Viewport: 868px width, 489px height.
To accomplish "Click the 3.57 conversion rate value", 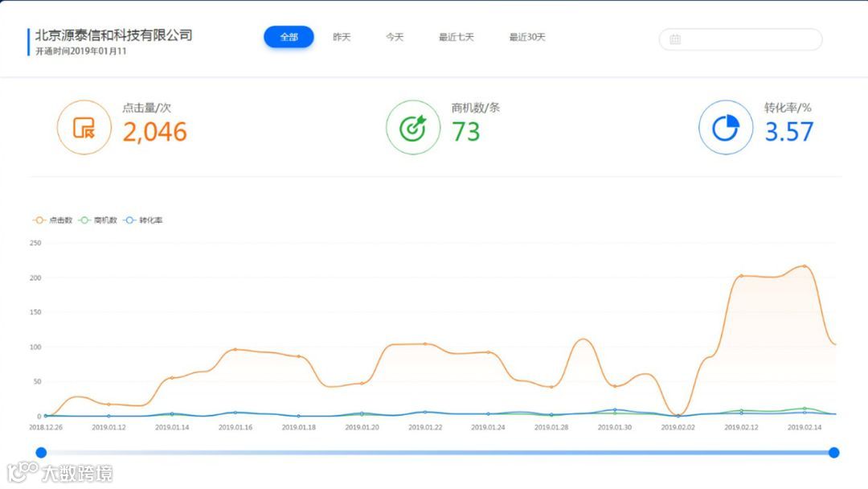I will (x=789, y=132).
